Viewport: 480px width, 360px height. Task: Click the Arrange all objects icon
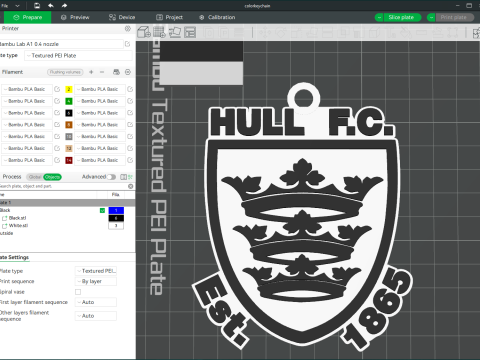190,32
